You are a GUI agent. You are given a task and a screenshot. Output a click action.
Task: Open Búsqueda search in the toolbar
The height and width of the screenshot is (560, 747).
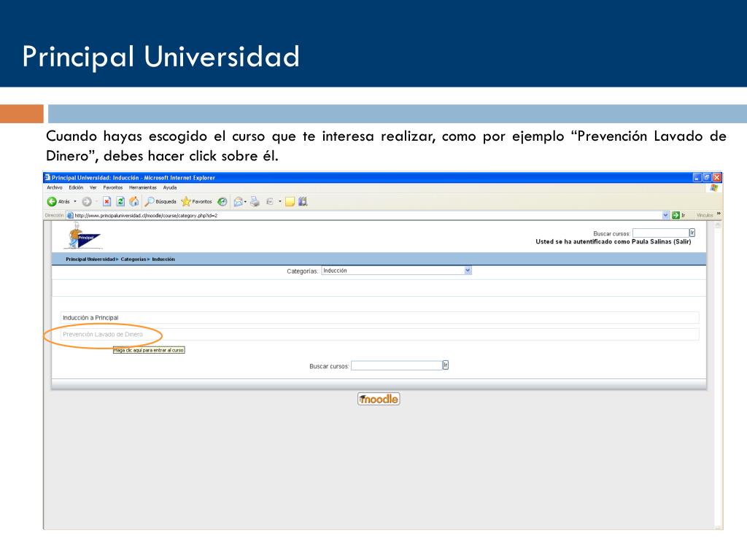click(x=160, y=201)
